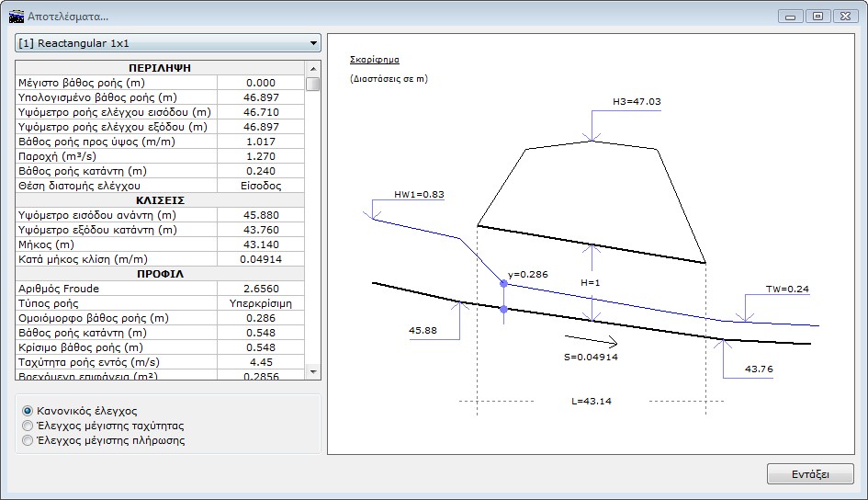
Task: Click the Παροχή value 1.270 cell
Action: (261, 156)
